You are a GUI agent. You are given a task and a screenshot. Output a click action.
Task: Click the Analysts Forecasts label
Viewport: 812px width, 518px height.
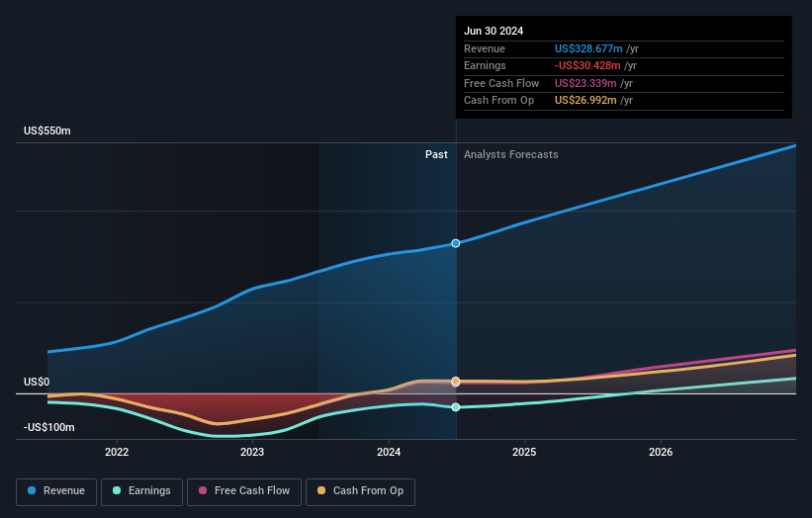point(510,155)
